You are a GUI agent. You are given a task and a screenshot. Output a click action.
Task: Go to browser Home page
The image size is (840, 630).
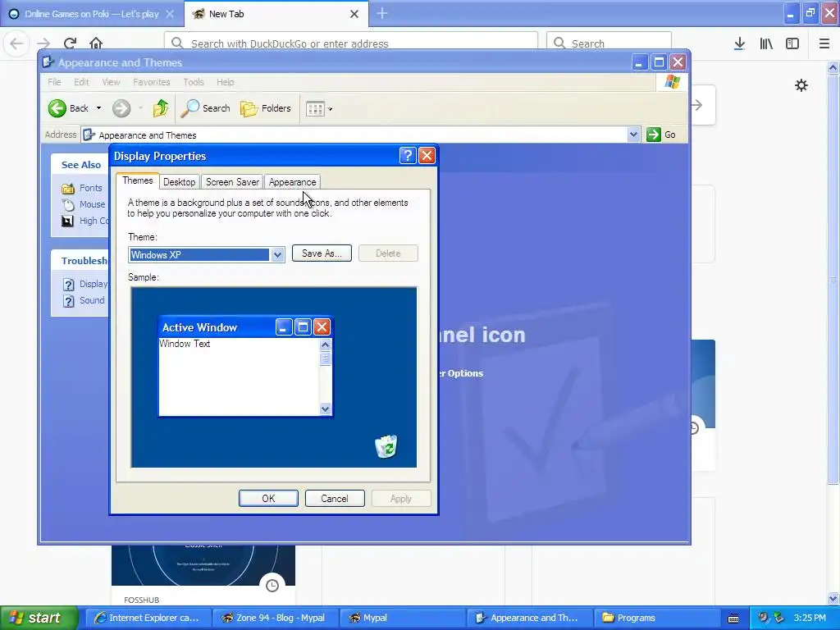96,43
